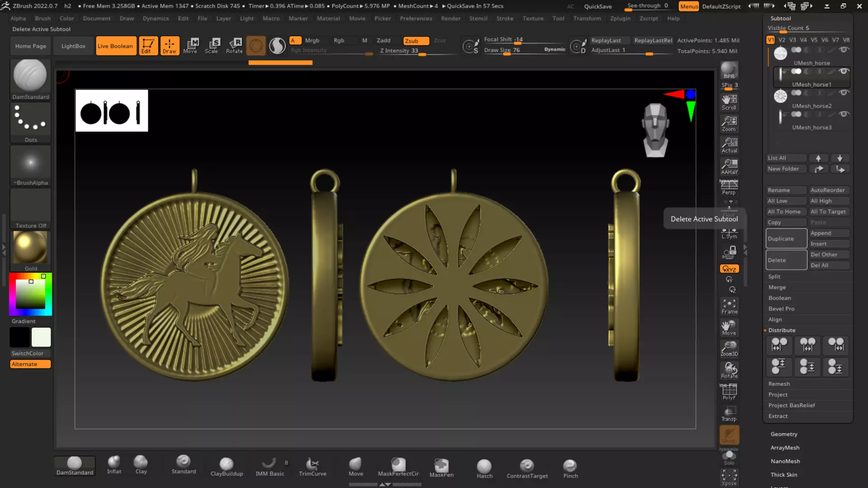
Task: Expand the ArrayMesh section
Action: click(785, 448)
